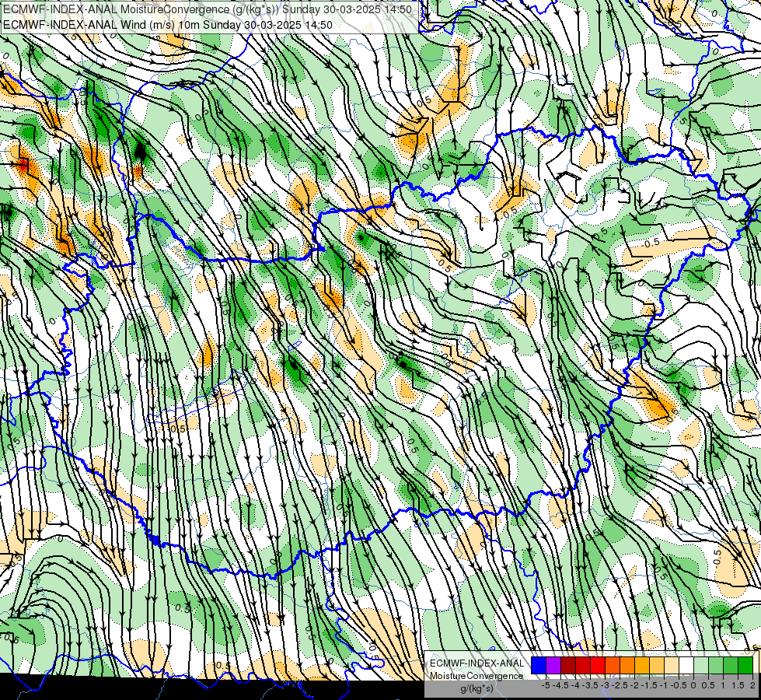Screen dimensions: 761x700
Task: Pick the orange swatch between -2.5 and -2
Action: coord(627,666)
